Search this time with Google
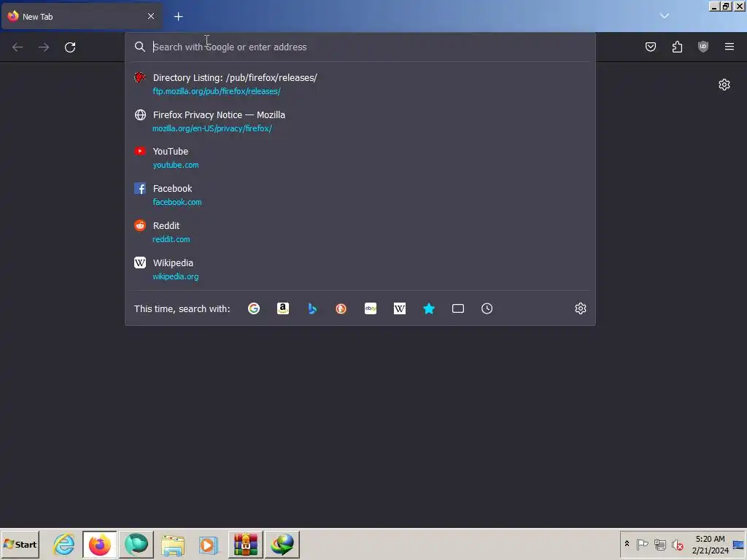Image resolution: width=747 pixels, height=560 pixels. tap(254, 308)
